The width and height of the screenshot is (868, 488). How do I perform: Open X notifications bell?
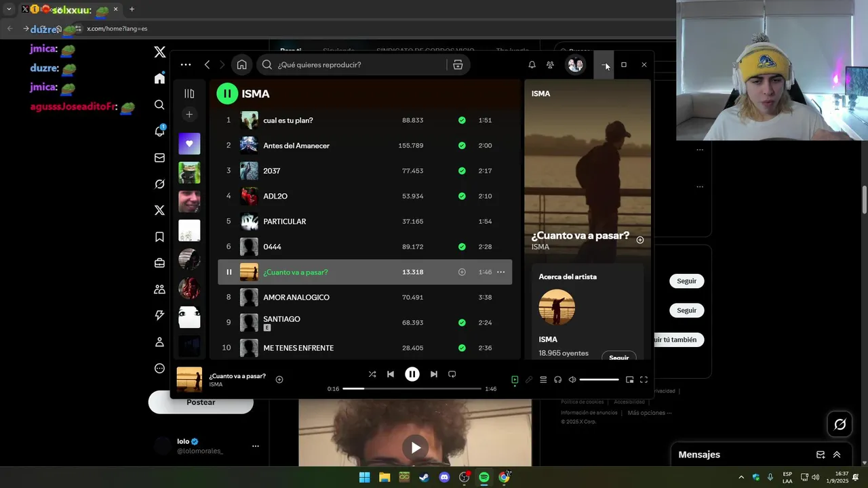159,131
